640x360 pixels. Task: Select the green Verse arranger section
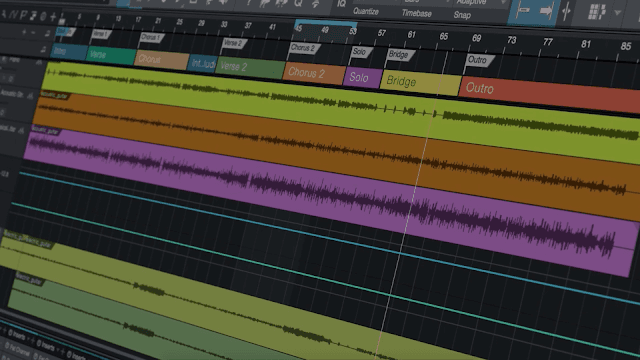pyautogui.click(x=111, y=56)
